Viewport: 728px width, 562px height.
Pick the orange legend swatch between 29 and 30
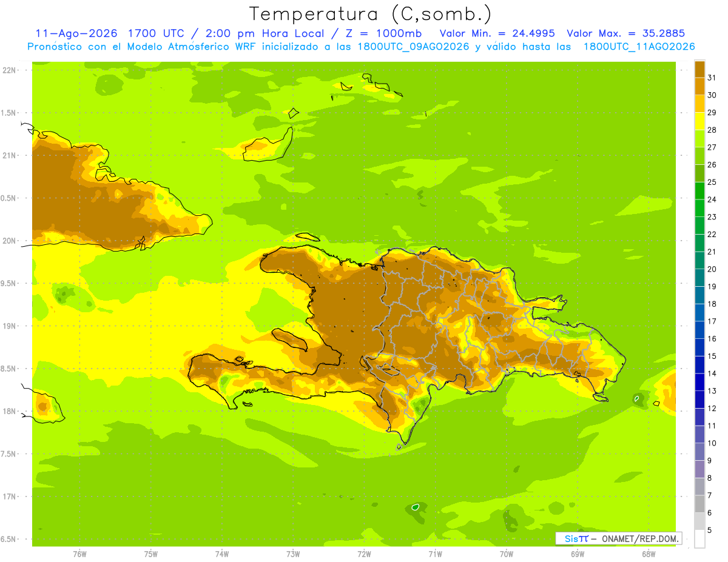(x=699, y=104)
